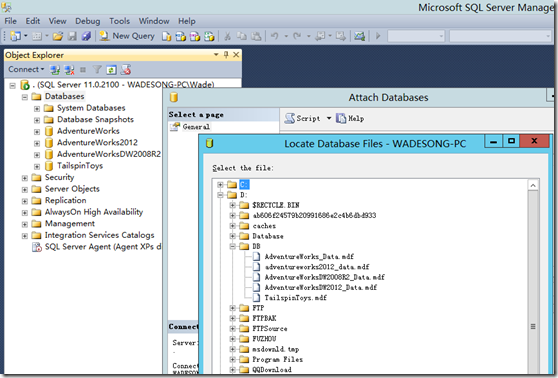Select AdventureWorks_Data.mdf file
The image size is (558, 378).
tap(309, 257)
